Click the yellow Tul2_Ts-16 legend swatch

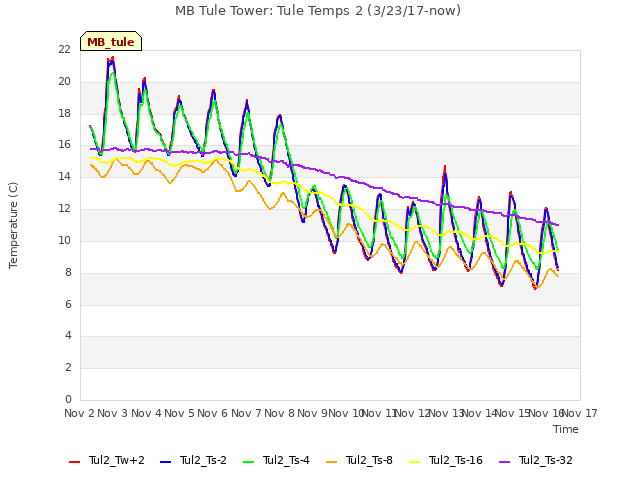coord(414,462)
